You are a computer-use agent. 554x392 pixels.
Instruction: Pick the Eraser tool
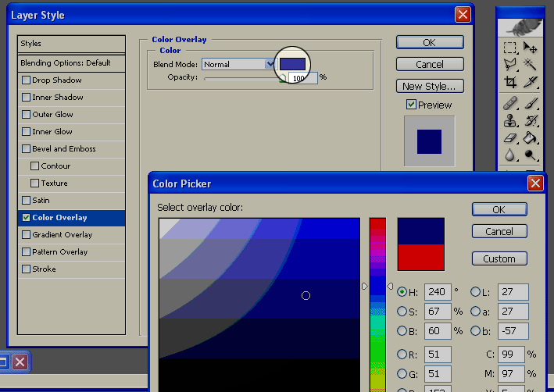pos(510,138)
